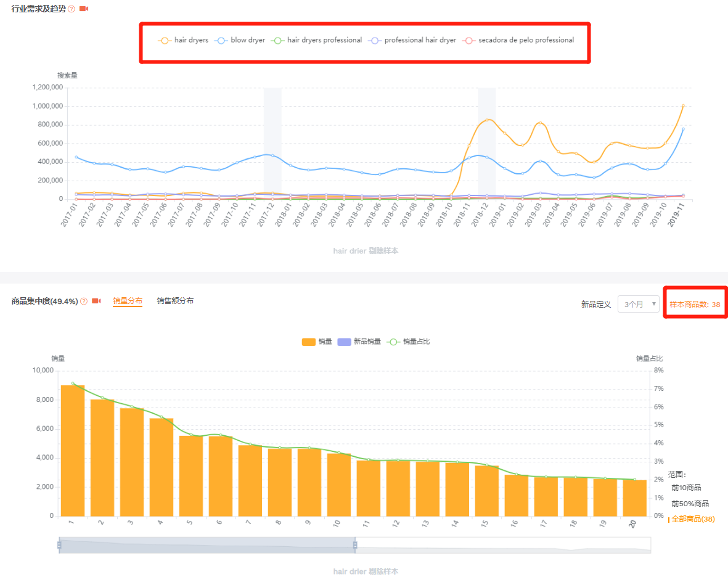728x582 pixels.
Task: Click help icon beside 行业需求及趋势 title
Action: point(72,9)
